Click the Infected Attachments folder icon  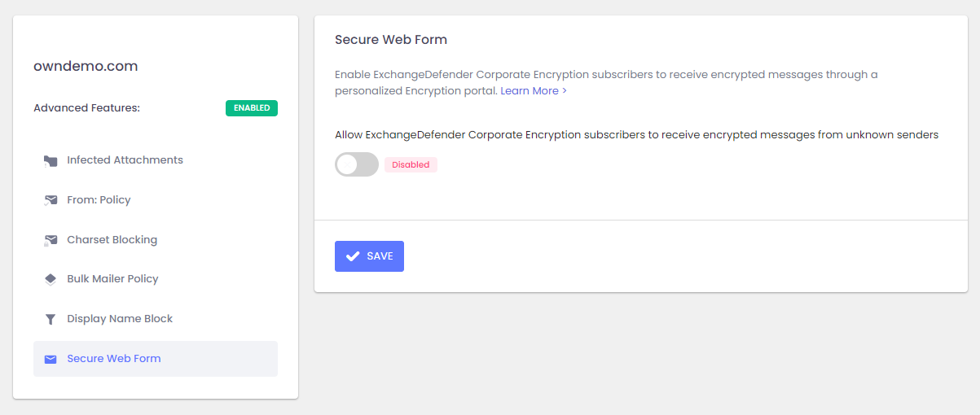coord(51,161)
